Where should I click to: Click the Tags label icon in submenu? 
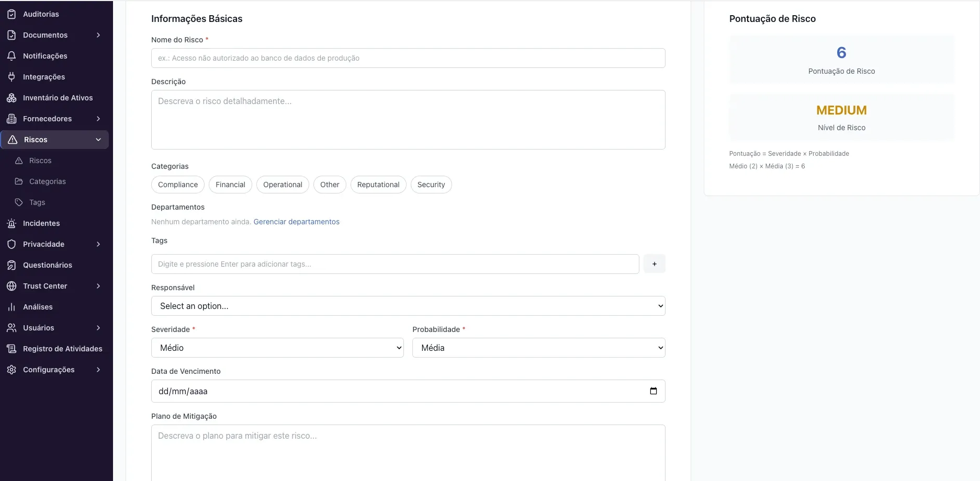19,202
